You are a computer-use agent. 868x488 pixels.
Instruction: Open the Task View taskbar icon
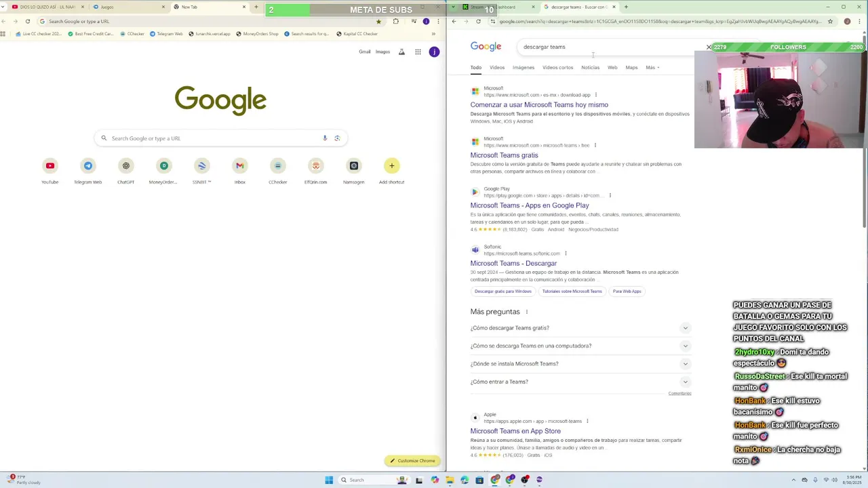(x=419, y=480)
